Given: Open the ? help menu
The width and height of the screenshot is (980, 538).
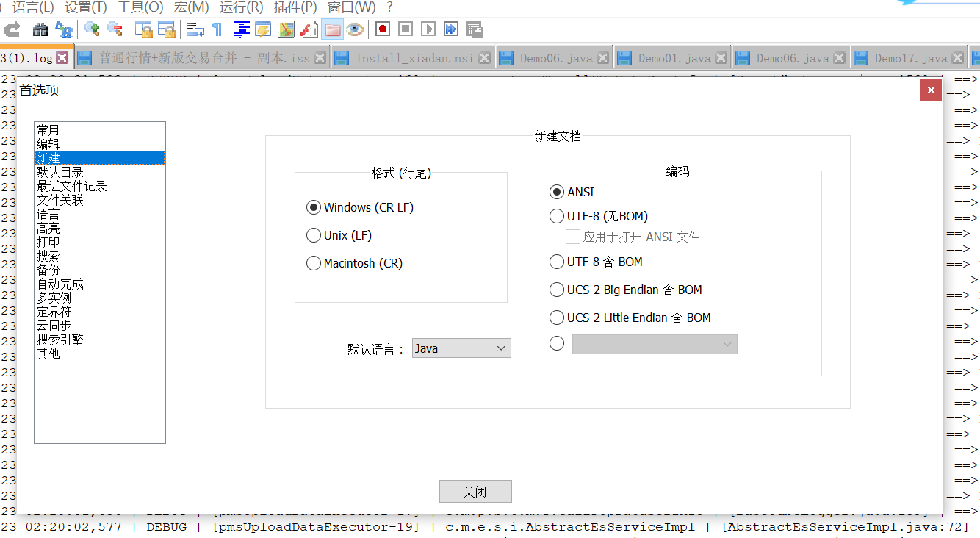Looking at the screenshot, I should pyautogui.click(x=389, y=7).
